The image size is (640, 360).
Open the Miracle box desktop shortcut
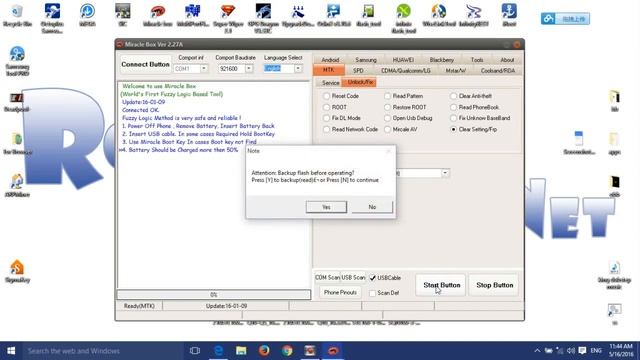158,15
